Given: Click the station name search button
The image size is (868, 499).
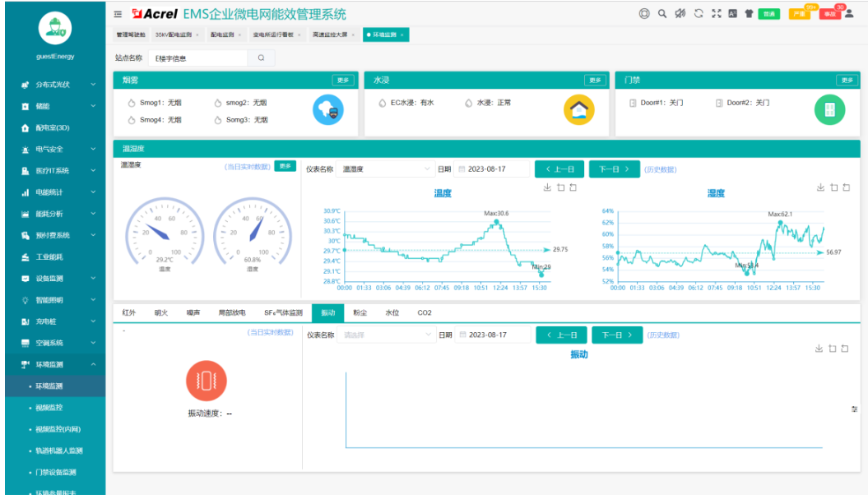Looking at the screenshot, I should (262, 58).
